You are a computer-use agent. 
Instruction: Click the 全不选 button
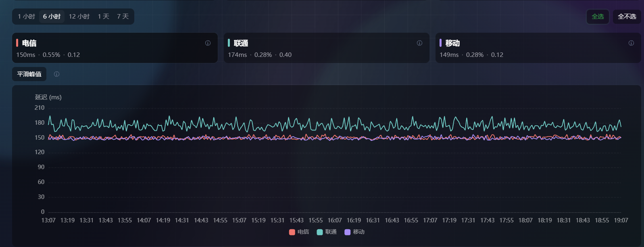tap(627, 17)
